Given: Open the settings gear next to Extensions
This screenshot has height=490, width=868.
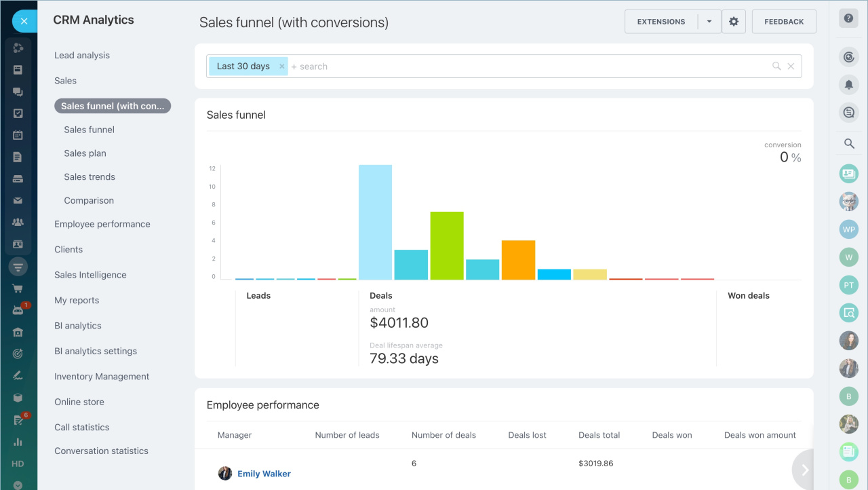Looking at the screenshot, I should (x=734, y=22).
